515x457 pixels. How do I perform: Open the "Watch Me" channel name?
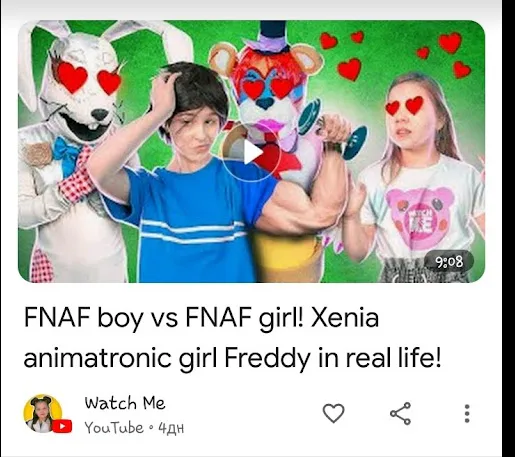point(125,403)
